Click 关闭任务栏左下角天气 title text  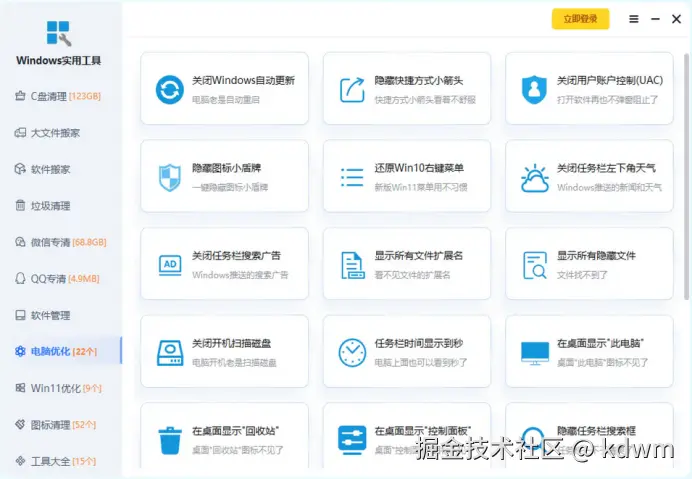click(606, 168)
